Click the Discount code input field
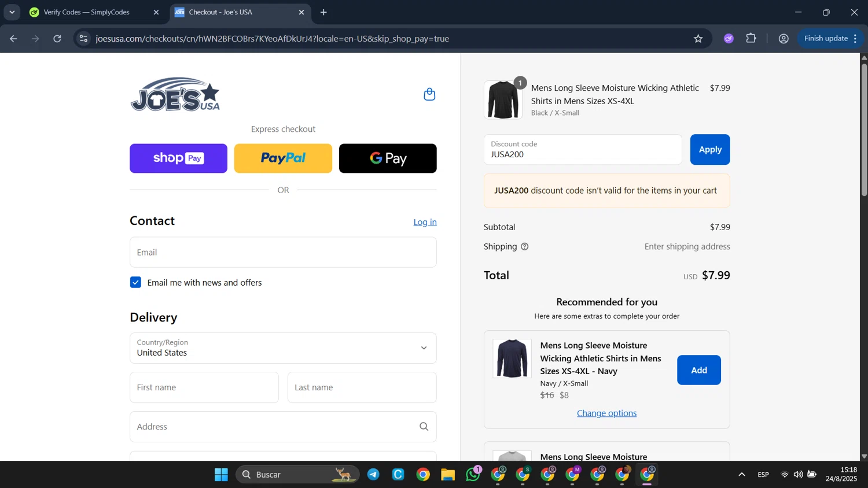 pyautogui.click(x=583, y=150)
